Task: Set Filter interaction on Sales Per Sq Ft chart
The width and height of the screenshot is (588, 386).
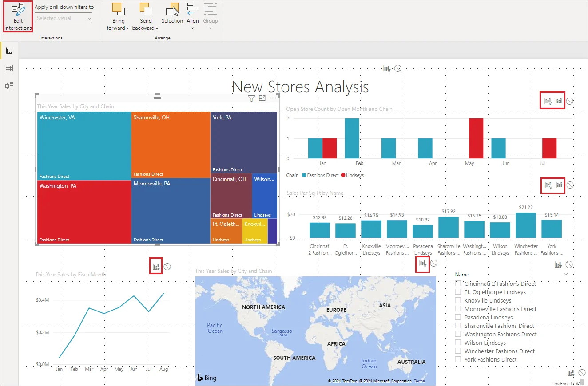Action: click(548, 185)
